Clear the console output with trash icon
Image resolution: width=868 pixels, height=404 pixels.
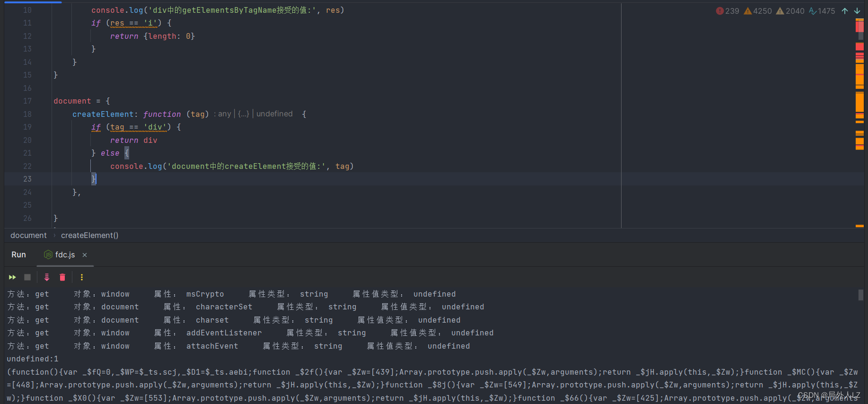(x=62, y=277)
